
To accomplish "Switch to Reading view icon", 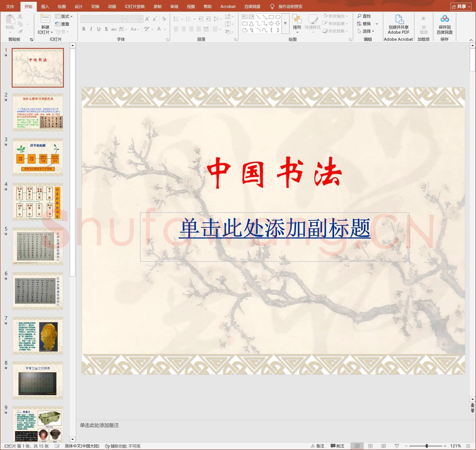I will [x=383, y=446].
